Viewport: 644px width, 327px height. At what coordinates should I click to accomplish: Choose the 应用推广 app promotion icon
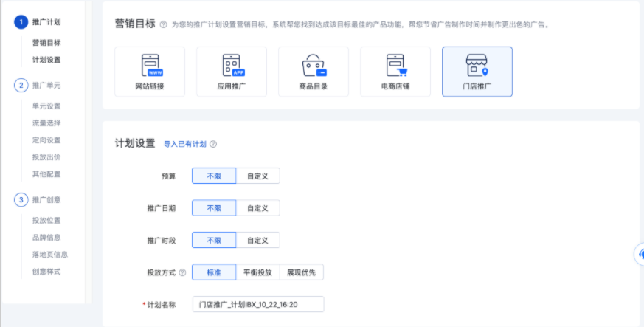coord(232,66)
